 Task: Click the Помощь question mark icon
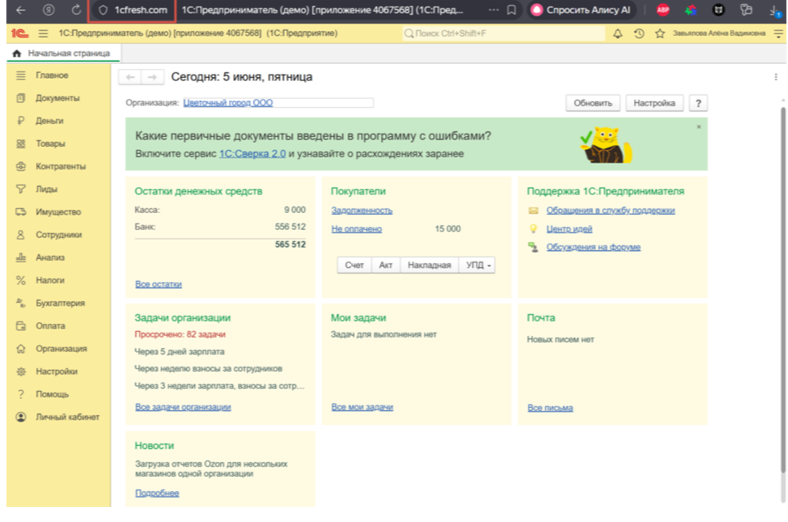(21, 394)
